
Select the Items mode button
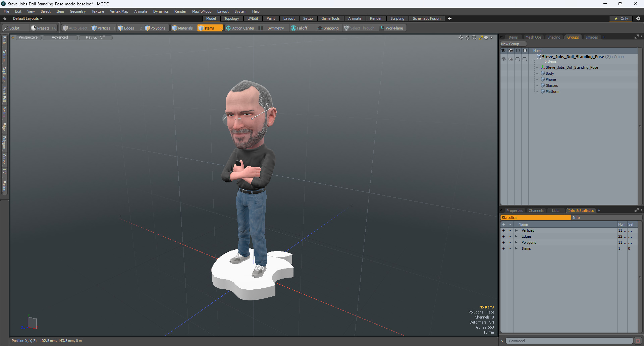(210, 28)
